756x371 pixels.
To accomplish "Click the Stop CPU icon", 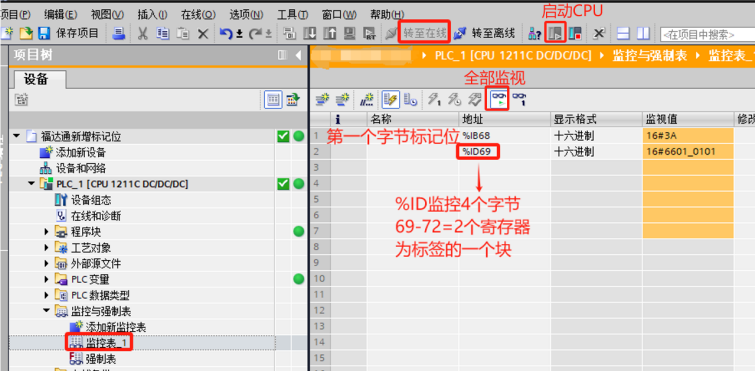I will pyautogui.click(x=575, y=33).
